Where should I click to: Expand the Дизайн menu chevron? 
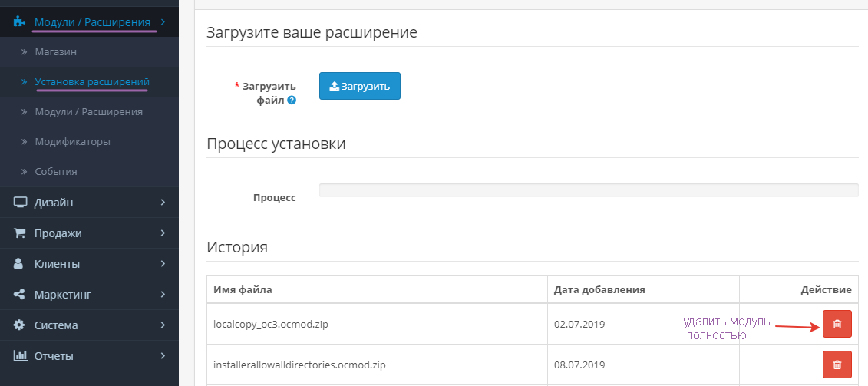(163, 203)
